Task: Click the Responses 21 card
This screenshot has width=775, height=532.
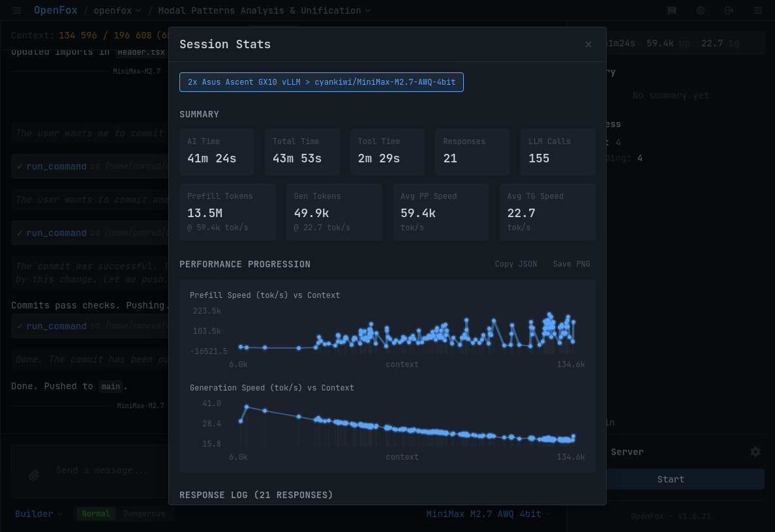Action: coord(472,152)
